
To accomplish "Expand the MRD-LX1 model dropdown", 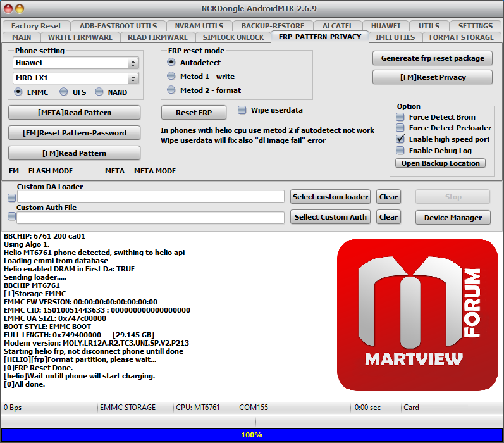I will click(133, 78).
